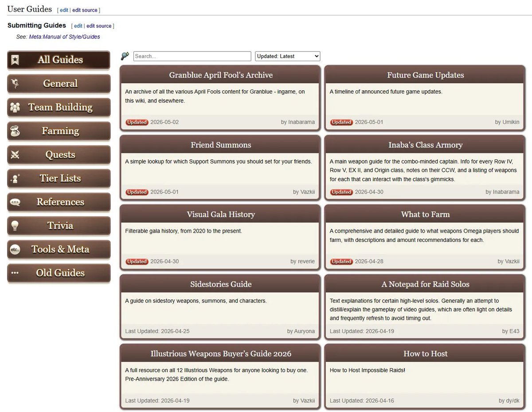Click the ellipsis icon beside Old Guides

15,273
